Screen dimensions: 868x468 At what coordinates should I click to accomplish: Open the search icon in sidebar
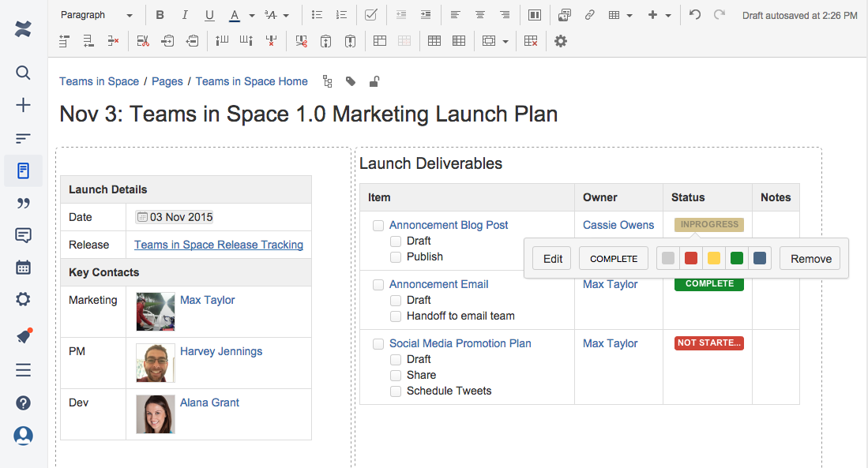click(24, 73)
